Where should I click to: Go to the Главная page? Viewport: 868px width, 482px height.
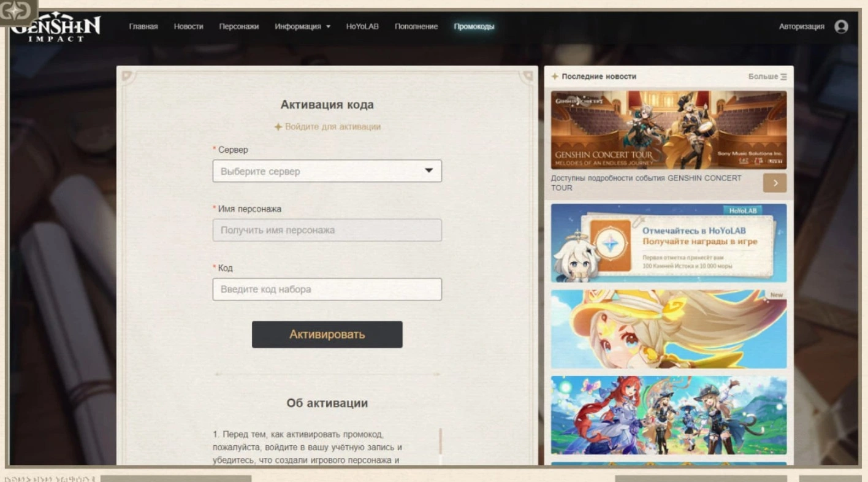point(143,26)
